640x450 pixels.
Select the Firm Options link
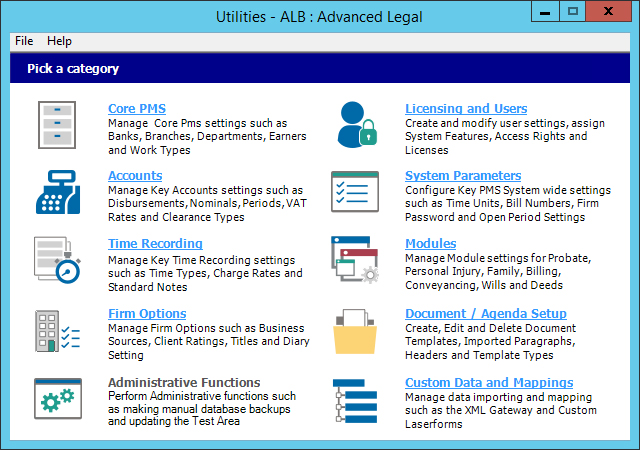147,313
